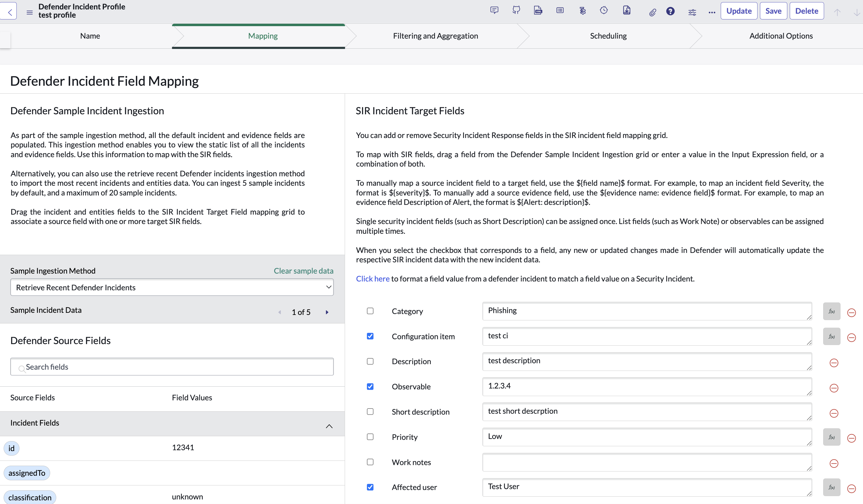Click the XML download icon

(x=627, y=11)
